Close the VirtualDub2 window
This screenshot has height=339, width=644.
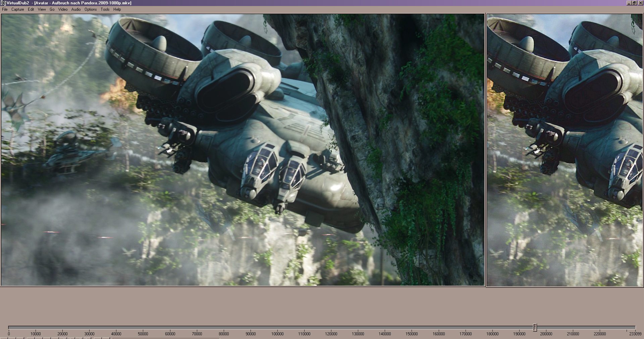(x=640, y=3)
